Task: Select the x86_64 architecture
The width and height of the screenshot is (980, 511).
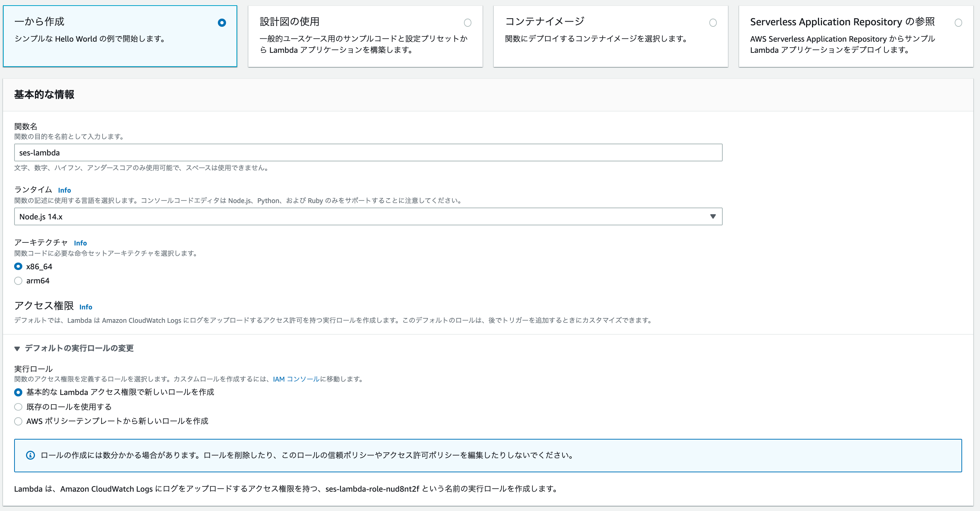Action: [18, 266]
